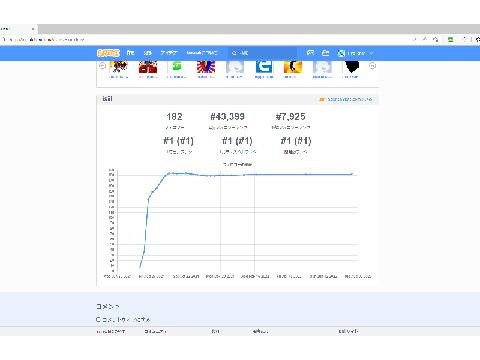Screen dimensions: 480x360
Task: Open the My Stuff folder icon
Action: click(325, 53)
